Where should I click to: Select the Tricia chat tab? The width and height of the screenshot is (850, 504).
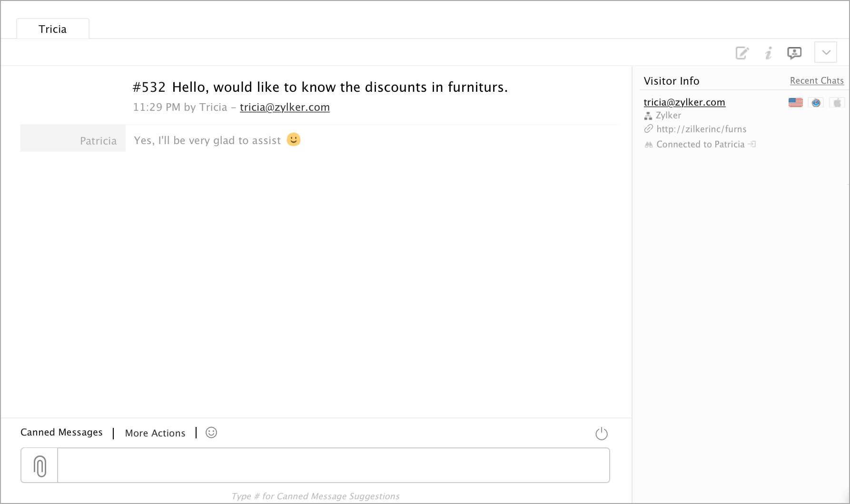pyautogui.click(x=52, y=29)
